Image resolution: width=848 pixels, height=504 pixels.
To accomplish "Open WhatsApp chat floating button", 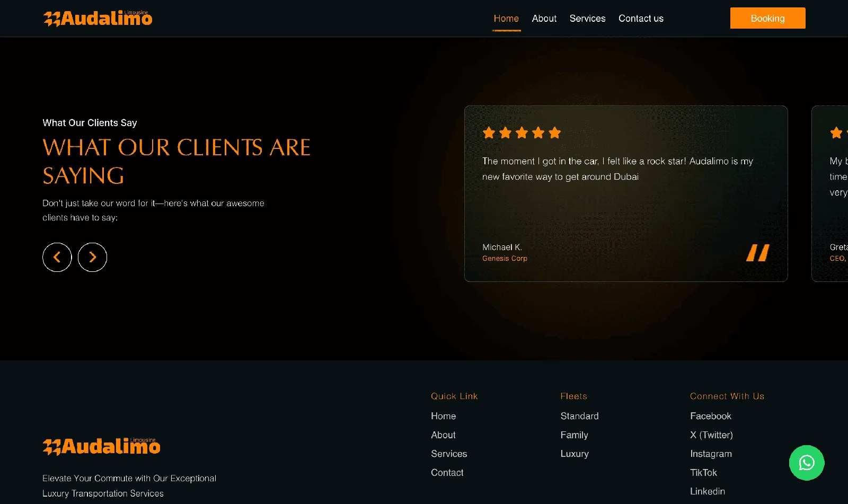I will tap(807, 463).
